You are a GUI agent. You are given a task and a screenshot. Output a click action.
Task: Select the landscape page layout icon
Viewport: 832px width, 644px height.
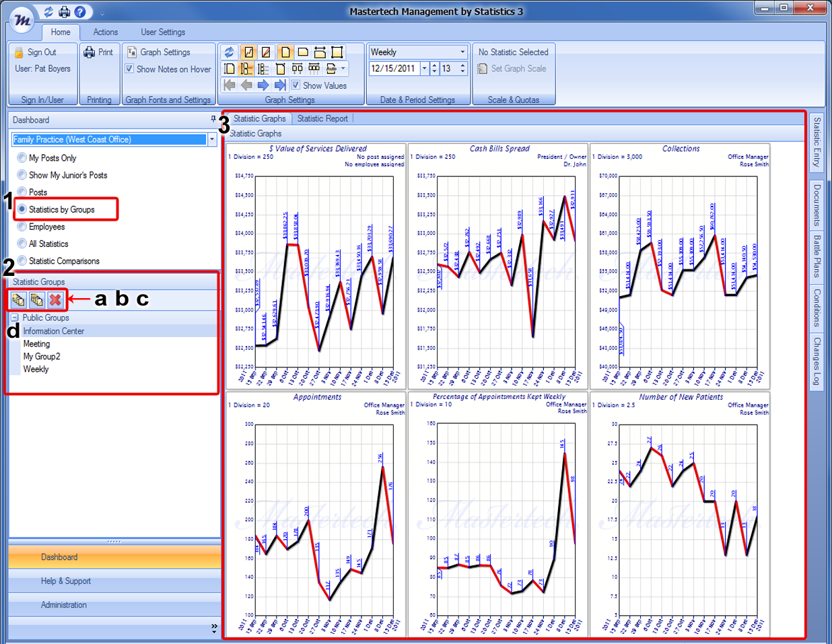pos(303,52)
